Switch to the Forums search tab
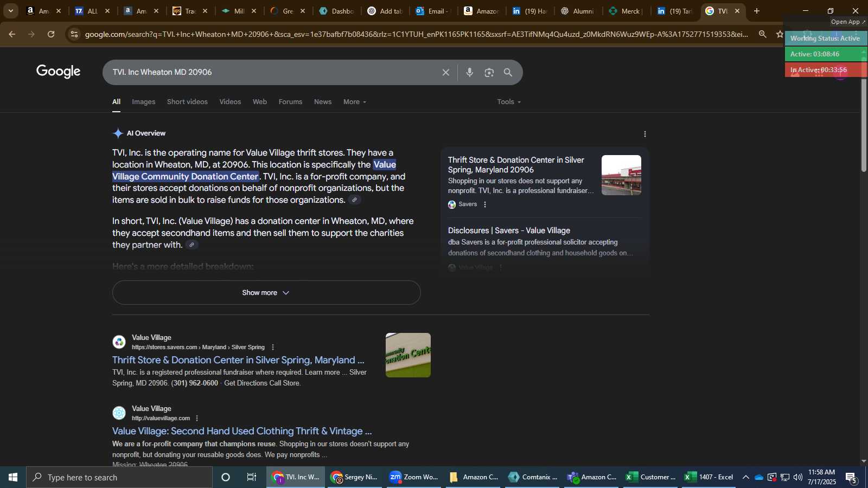 pyautogui.click(x=290, y=102)
